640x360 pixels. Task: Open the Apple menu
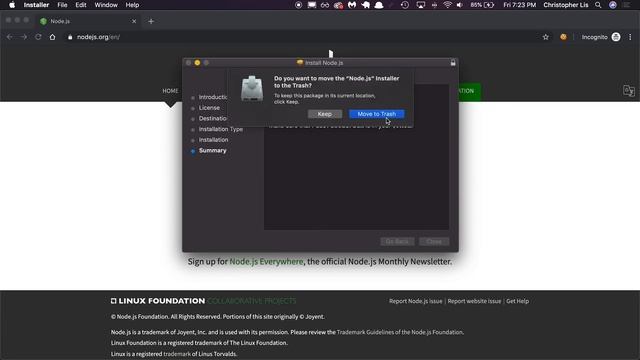[x=12, y=5]
